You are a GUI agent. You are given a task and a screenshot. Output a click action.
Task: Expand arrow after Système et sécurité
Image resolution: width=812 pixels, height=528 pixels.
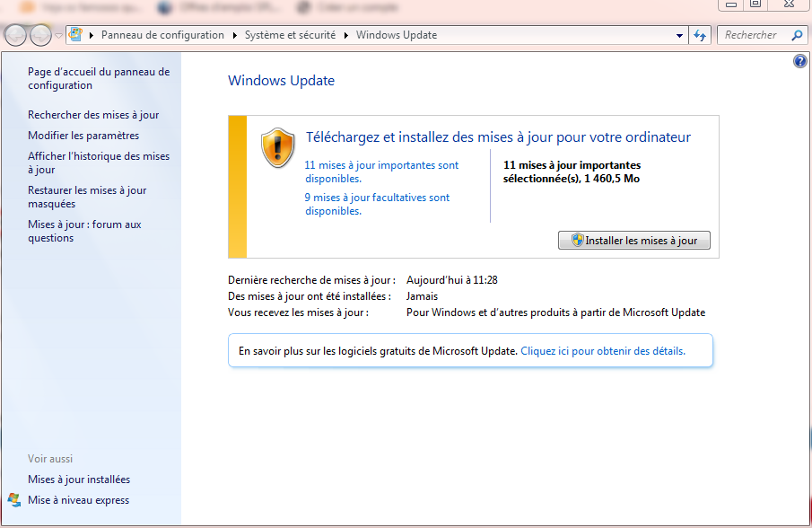click(345, 35)
